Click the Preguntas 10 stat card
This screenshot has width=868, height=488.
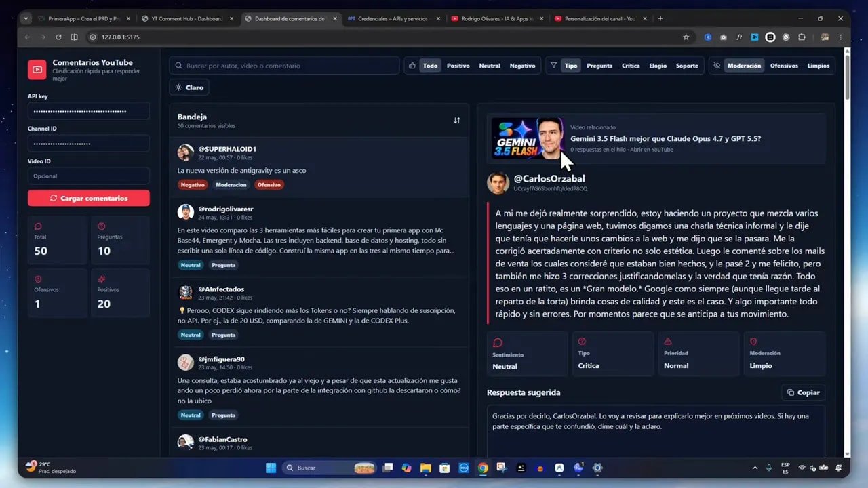120,240
